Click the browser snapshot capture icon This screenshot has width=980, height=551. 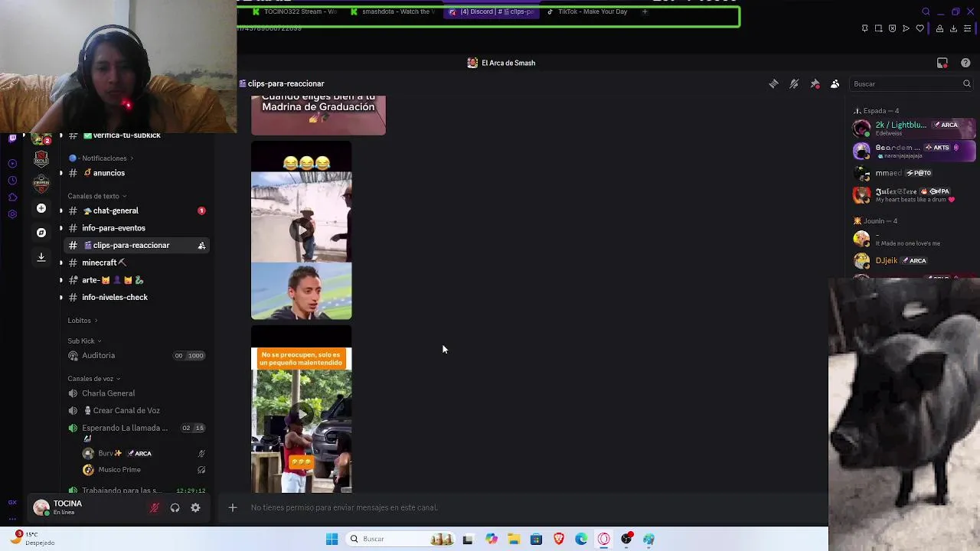coord(879,28)
